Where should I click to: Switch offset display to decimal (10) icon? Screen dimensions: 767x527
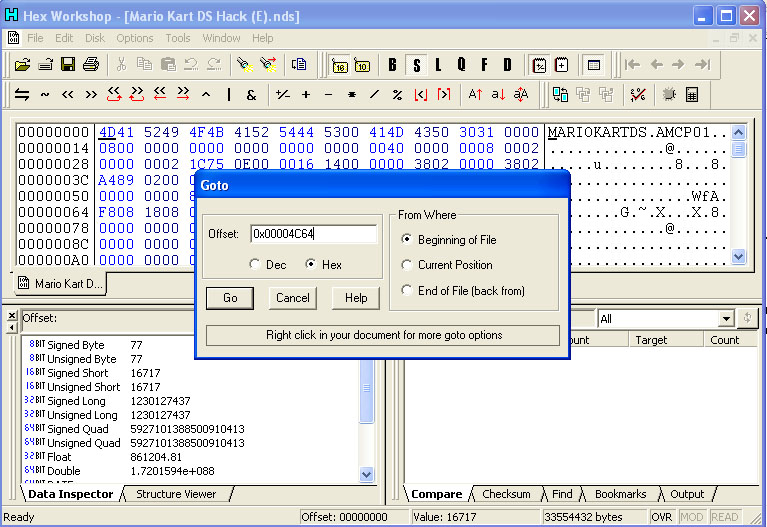point(362,65)
